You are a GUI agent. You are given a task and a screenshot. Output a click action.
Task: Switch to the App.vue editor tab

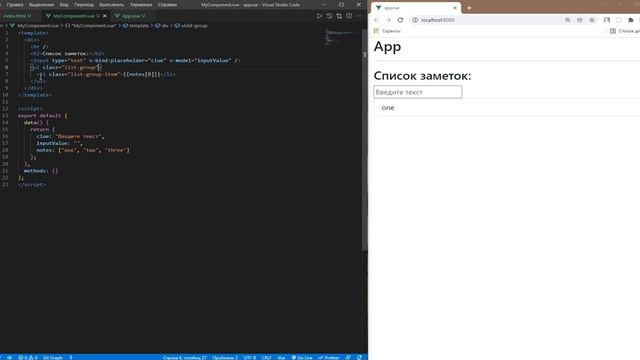(130, 16)
